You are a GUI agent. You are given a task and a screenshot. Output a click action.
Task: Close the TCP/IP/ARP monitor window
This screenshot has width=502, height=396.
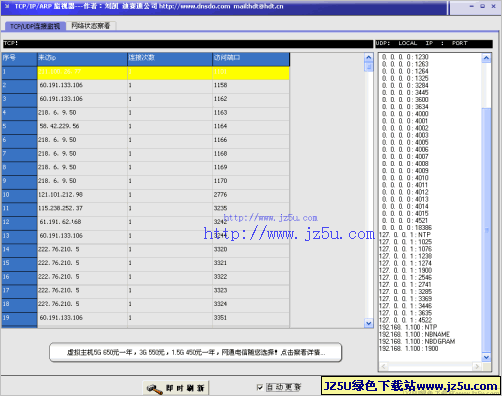[493, 6]
